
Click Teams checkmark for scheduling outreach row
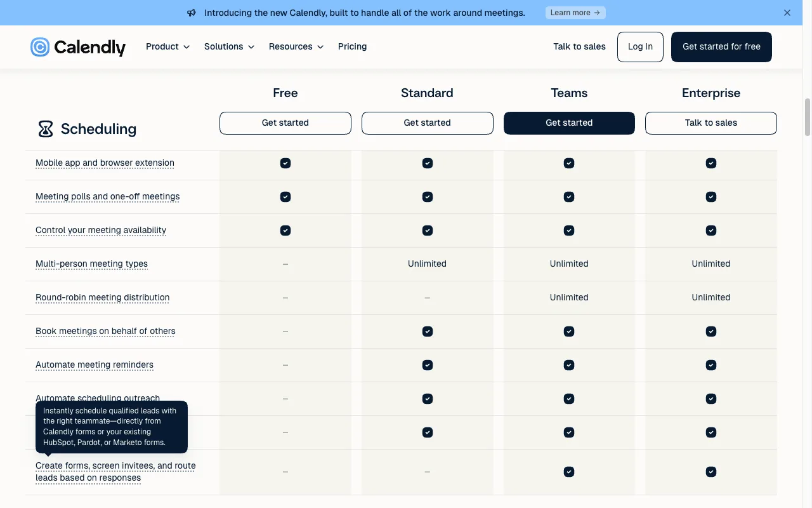pyautogui.click(x=569, y=399)
